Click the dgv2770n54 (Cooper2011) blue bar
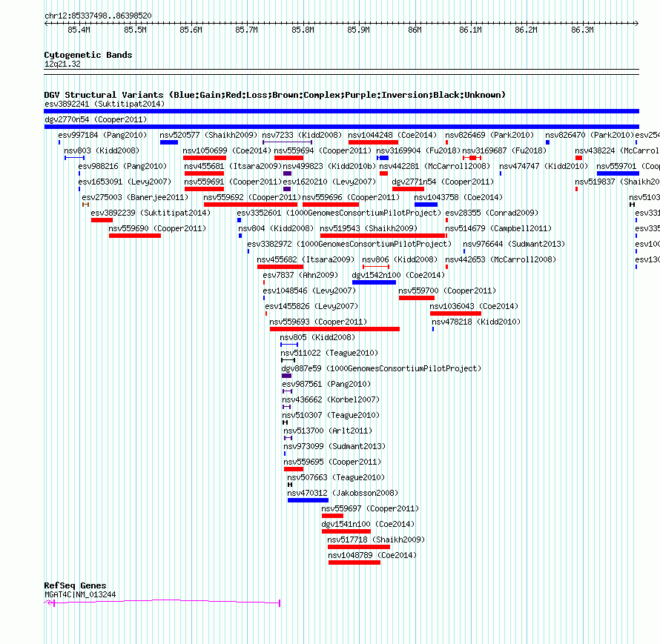Screen dimensions: 660x644 341,127
